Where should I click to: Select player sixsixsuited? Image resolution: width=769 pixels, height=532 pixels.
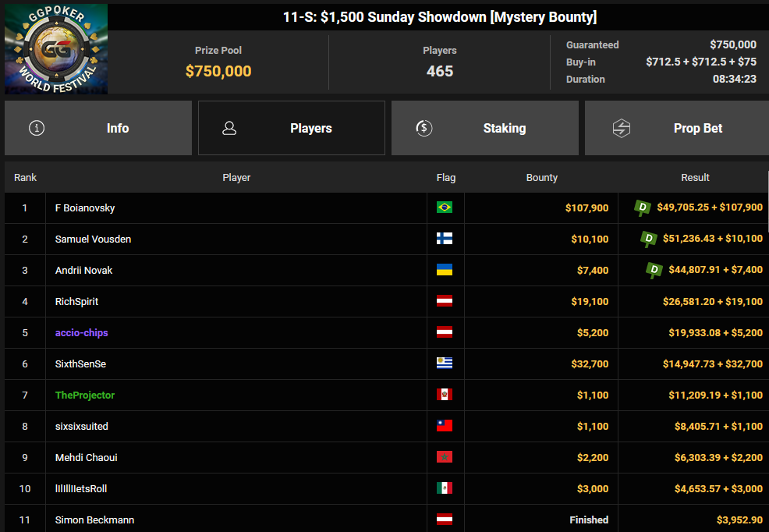pyautogui.click(x=81, y=426)
